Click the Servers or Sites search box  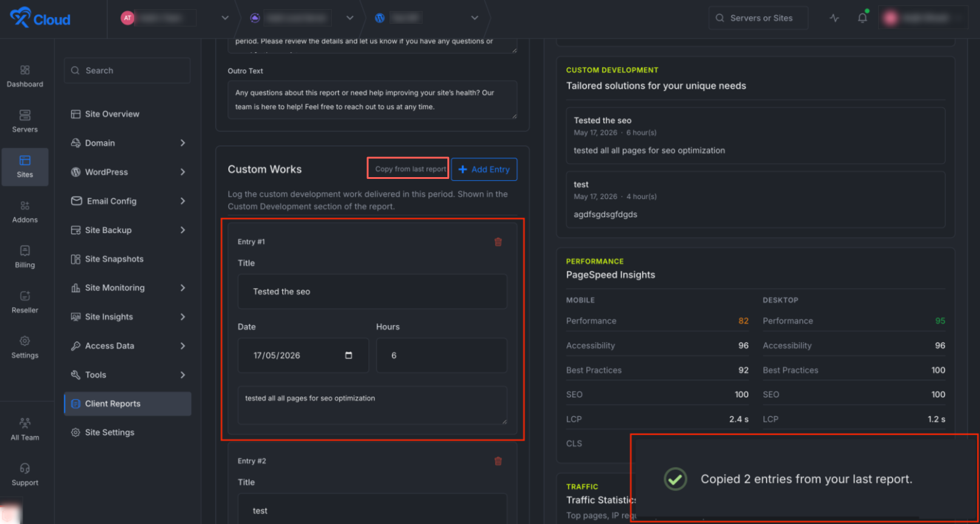759,18
